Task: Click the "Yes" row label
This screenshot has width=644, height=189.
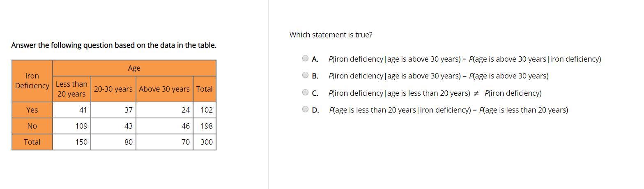Action: click(32, 110)
